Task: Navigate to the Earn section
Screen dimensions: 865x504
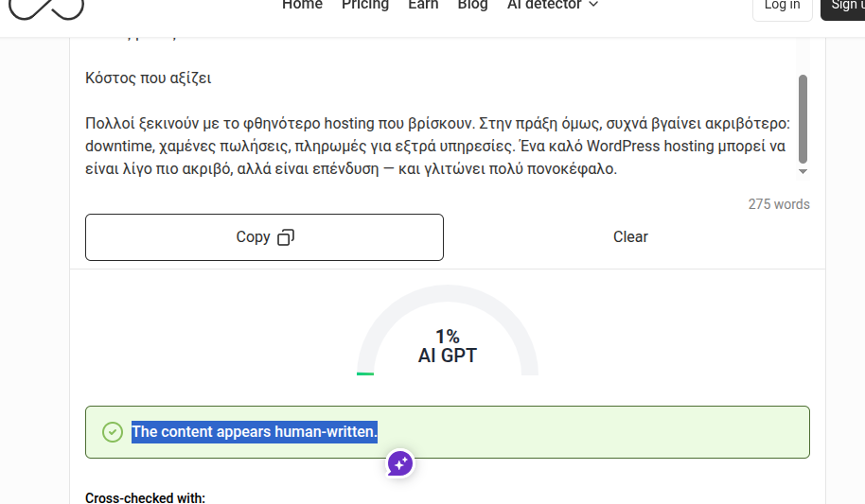Action: [423, 5]
